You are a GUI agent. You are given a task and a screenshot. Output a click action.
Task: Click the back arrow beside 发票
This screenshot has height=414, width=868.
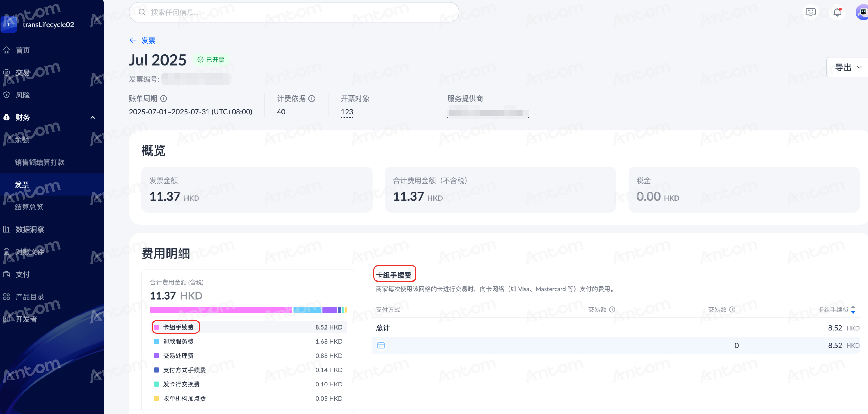(x=133, y=40)
